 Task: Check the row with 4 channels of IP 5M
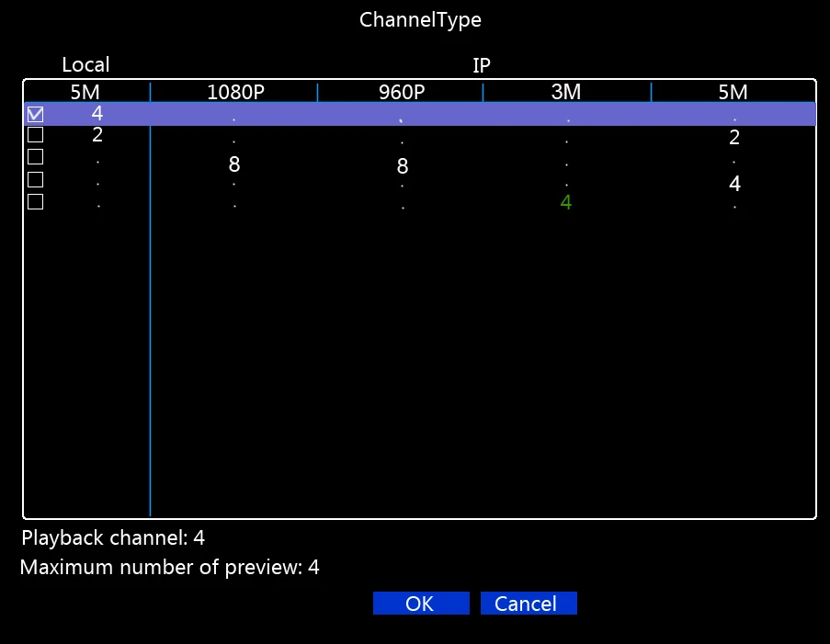pos(36,179)
